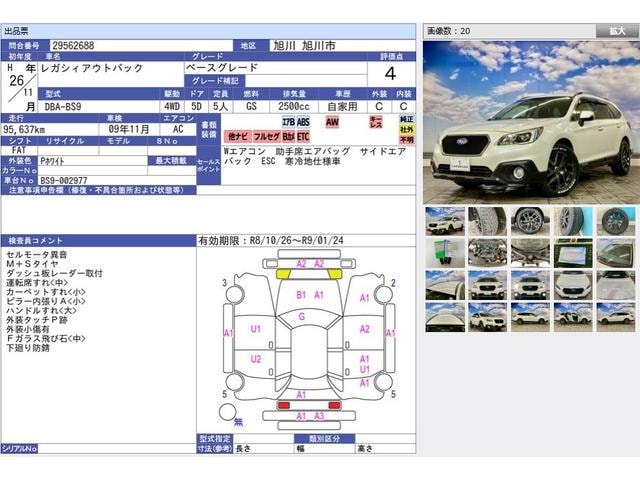Screen dimensions: 640x480
Task: Click the U2 mark on the diagram
Action: 256,359
